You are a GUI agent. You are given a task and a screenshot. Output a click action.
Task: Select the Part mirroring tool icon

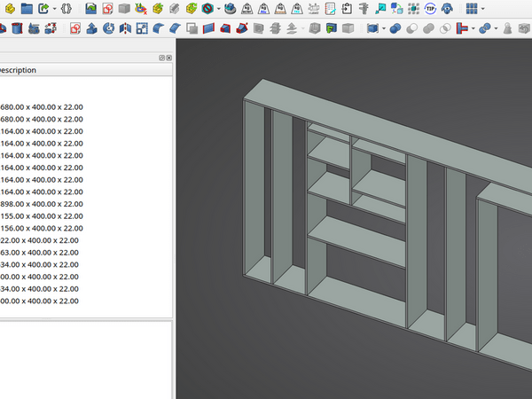tap(125, 28)
